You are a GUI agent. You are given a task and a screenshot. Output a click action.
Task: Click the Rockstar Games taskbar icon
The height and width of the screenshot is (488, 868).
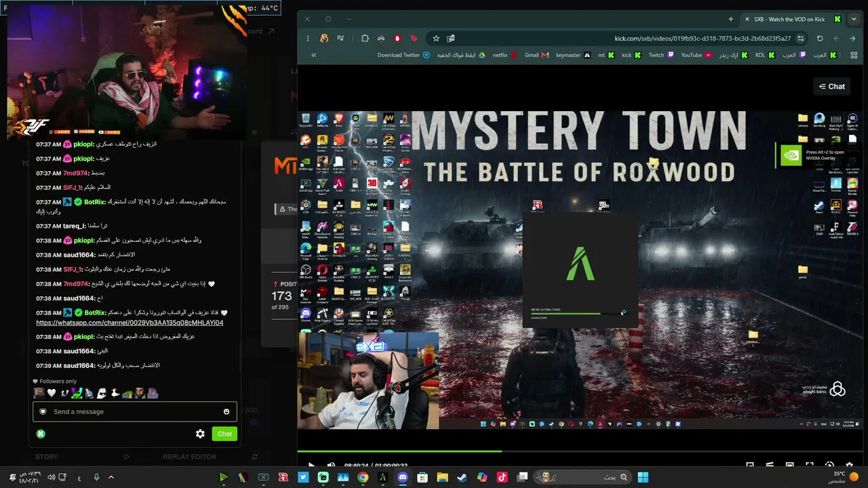click(283, 477)
